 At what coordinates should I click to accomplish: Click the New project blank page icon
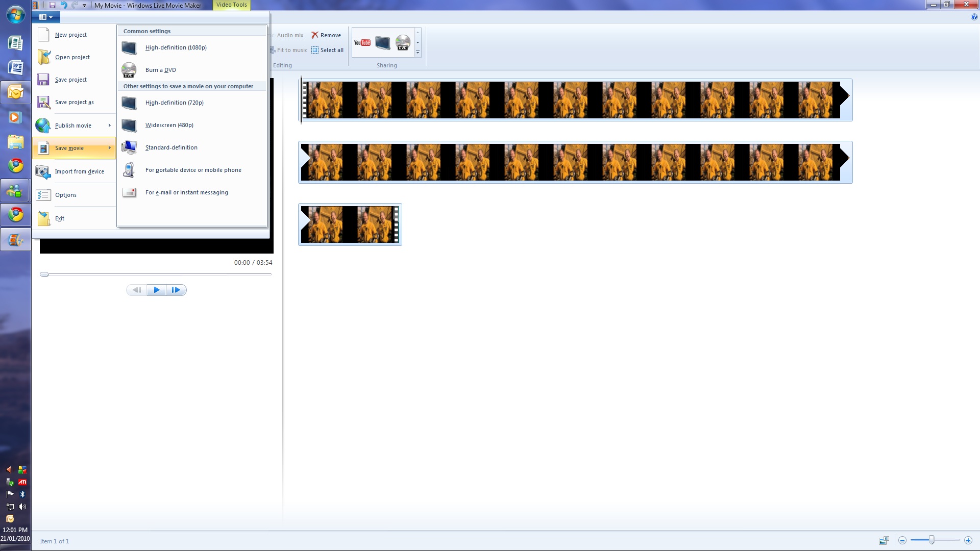pyautogui.click(x=43, y=35)
